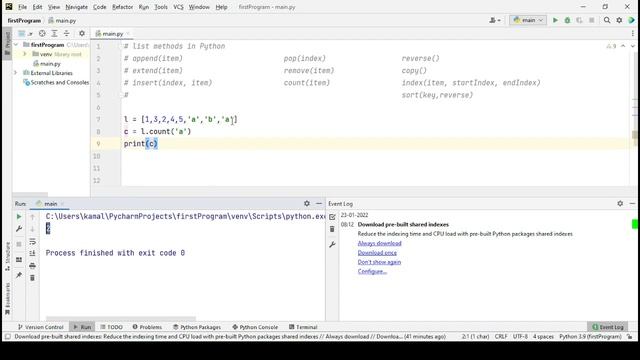Open Run panel settings gear

pyautogui.click(x=307, y=203)
